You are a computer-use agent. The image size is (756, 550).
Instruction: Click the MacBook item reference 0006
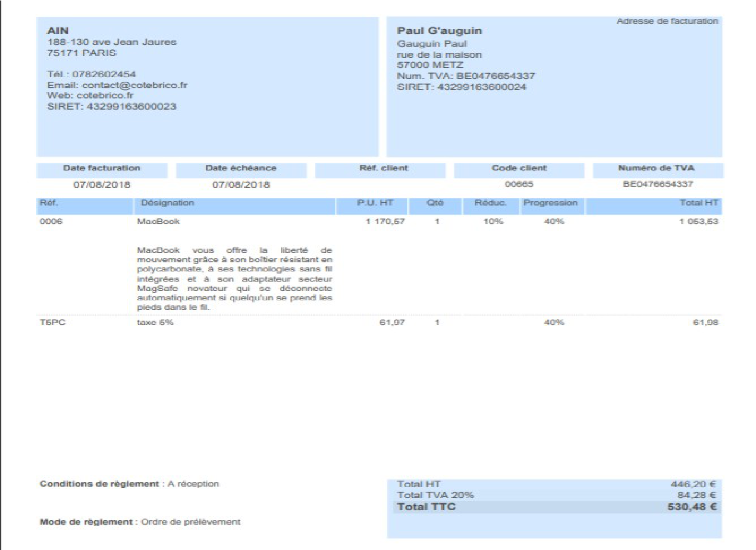[51, 222]
